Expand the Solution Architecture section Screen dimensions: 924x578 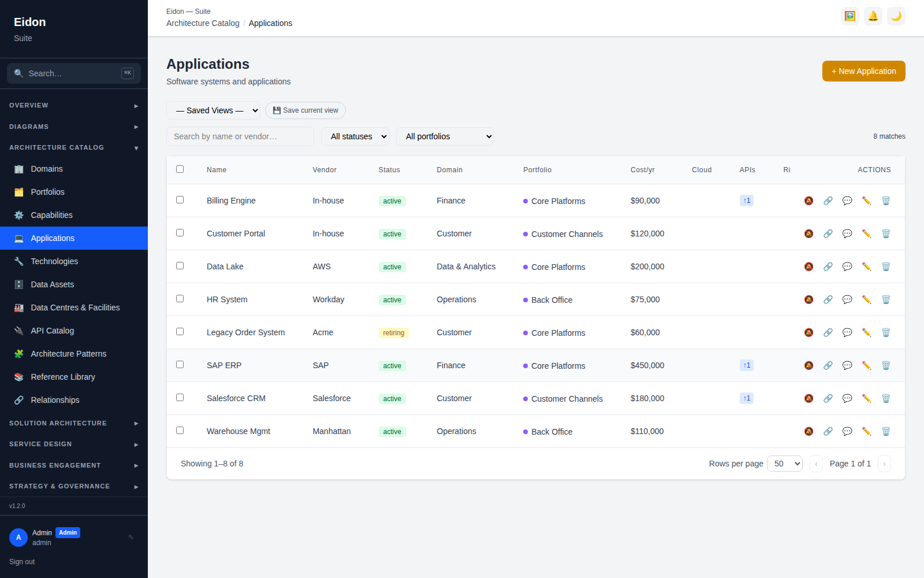tap(74, 423)
